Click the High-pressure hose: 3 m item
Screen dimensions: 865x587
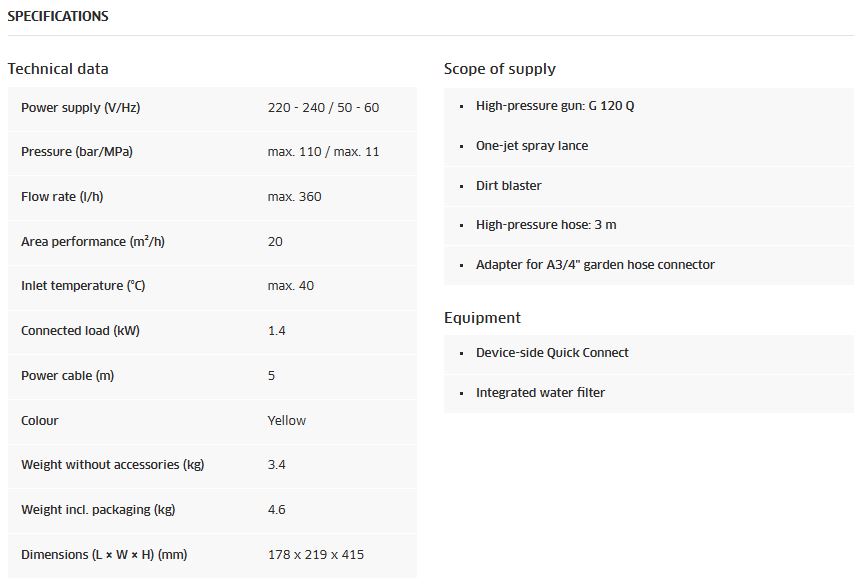pyautogui.click(x=546, y=225)
